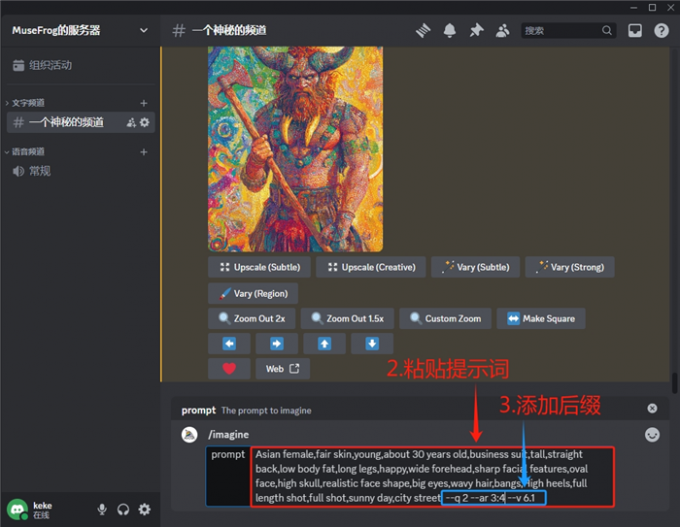
Task: Open settings gear for 一个神秘的频道
Action: point(144,123)
